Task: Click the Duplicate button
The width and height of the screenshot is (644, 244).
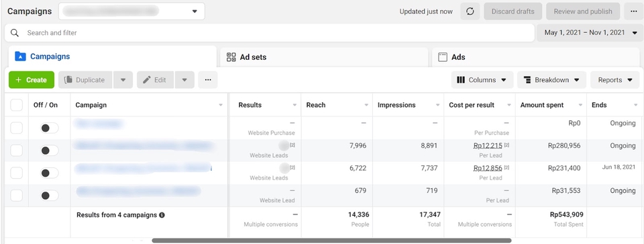Action: coord(85,80)
